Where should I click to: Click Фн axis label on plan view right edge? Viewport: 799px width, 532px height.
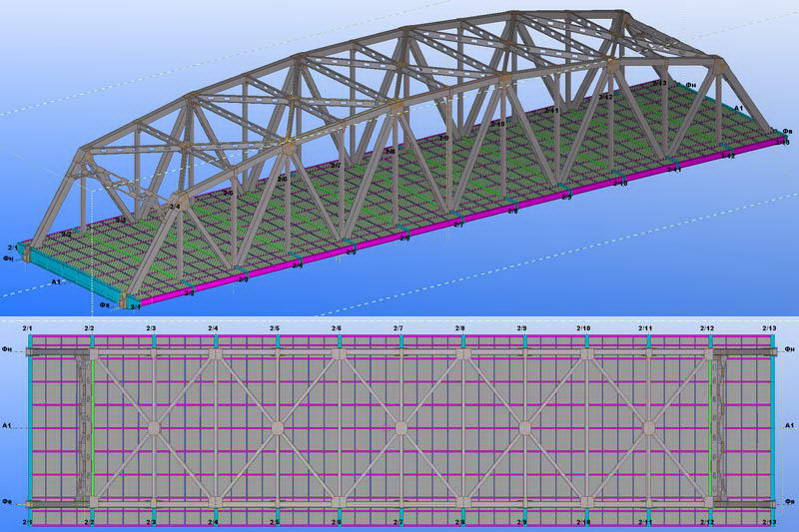[x=790, y=348]
